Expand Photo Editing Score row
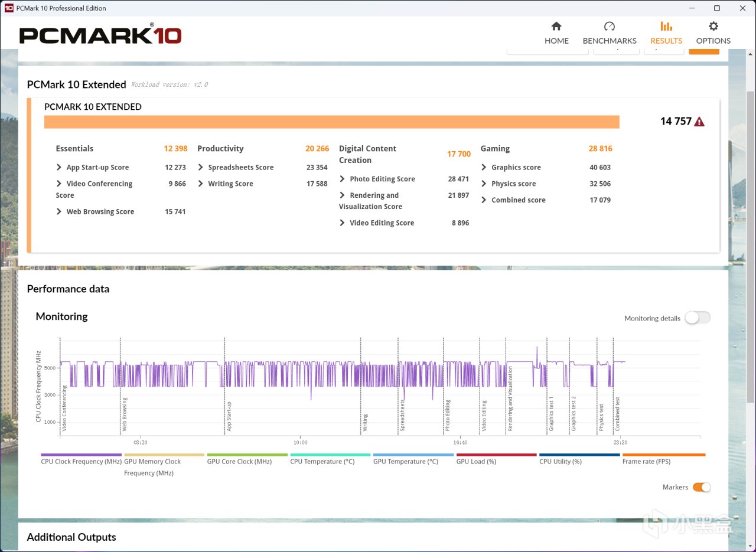 [x=343, y=179]
